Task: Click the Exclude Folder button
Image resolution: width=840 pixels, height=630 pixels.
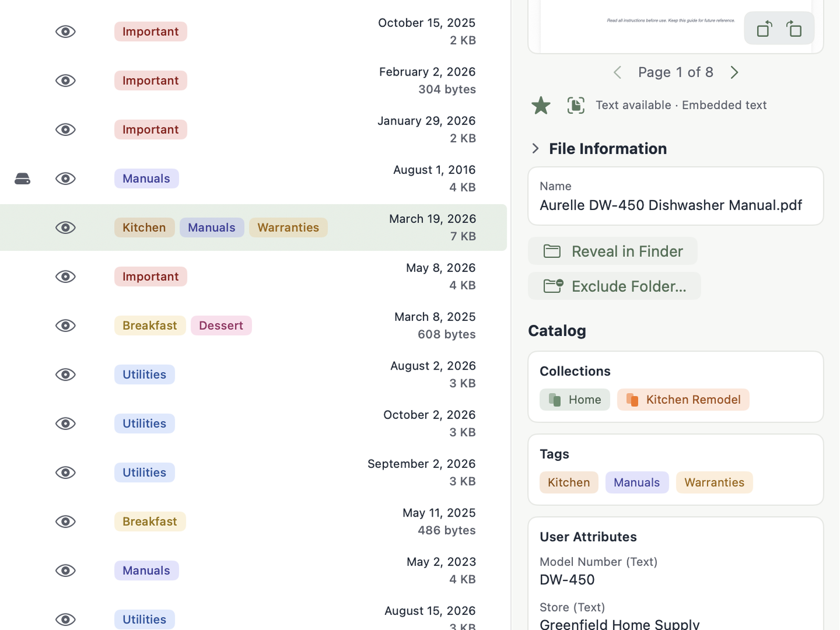Action: (614, 286)
